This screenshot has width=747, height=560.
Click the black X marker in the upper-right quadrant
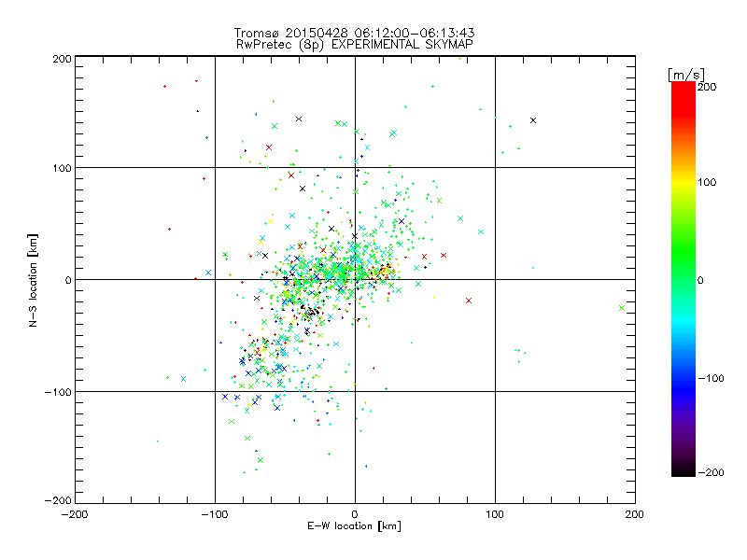pyautogui.click(x=533, y=120)
